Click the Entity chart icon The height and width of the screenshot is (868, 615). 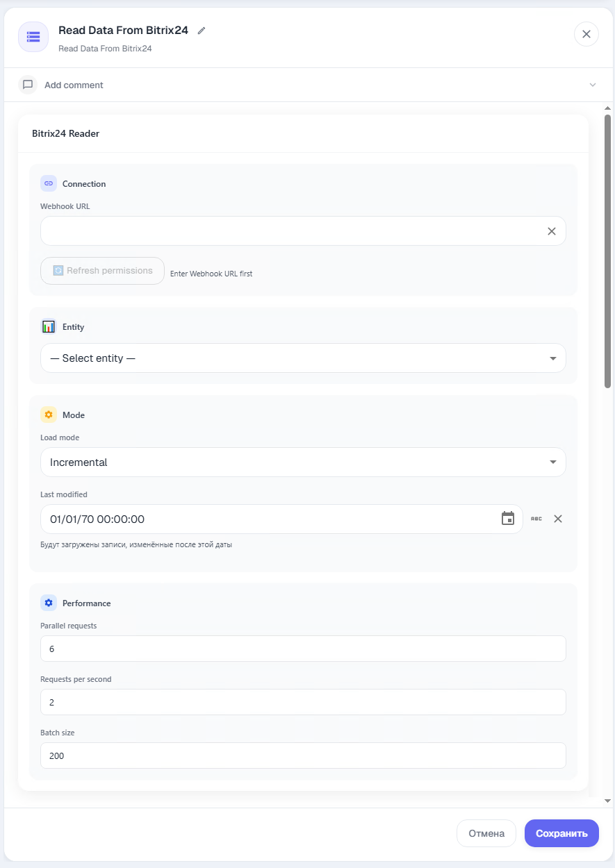click(49, 326)
